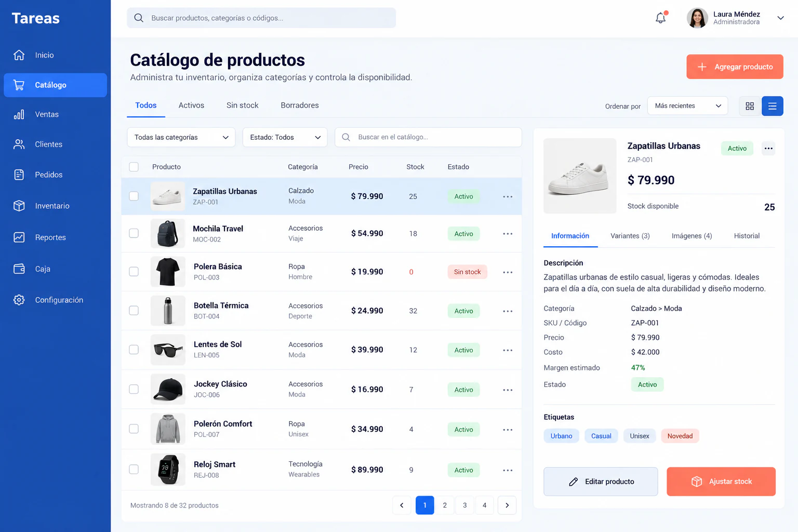Open Ventas sales chart icon
Screen dimensions: 798x532
coord(19,114)
